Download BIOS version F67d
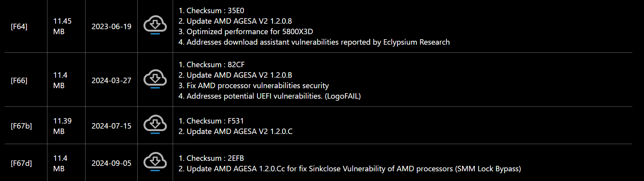Image resolution: width=644 pixels, height=181 pixels. (155, 162)
